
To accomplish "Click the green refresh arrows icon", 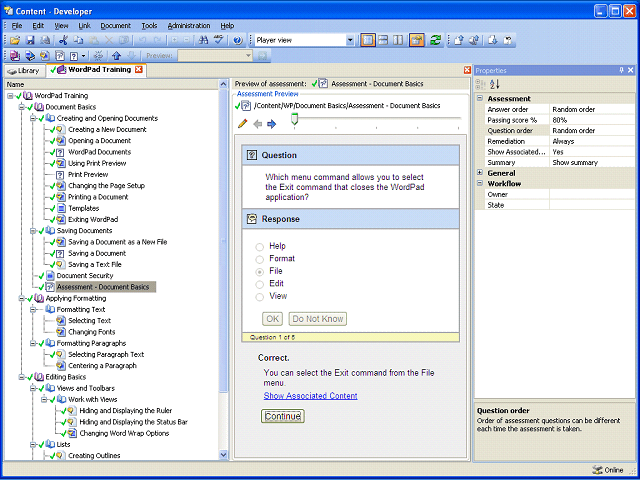I will (x=436, y=40).
